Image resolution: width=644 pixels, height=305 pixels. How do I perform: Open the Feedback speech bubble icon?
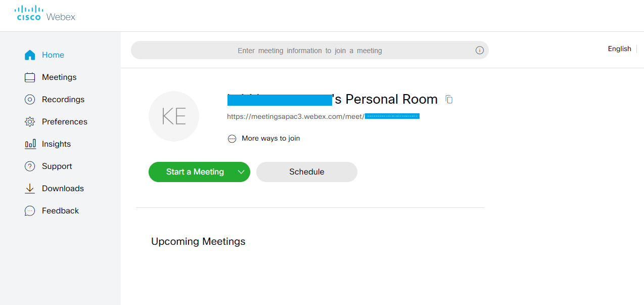[x=30, y=211]
